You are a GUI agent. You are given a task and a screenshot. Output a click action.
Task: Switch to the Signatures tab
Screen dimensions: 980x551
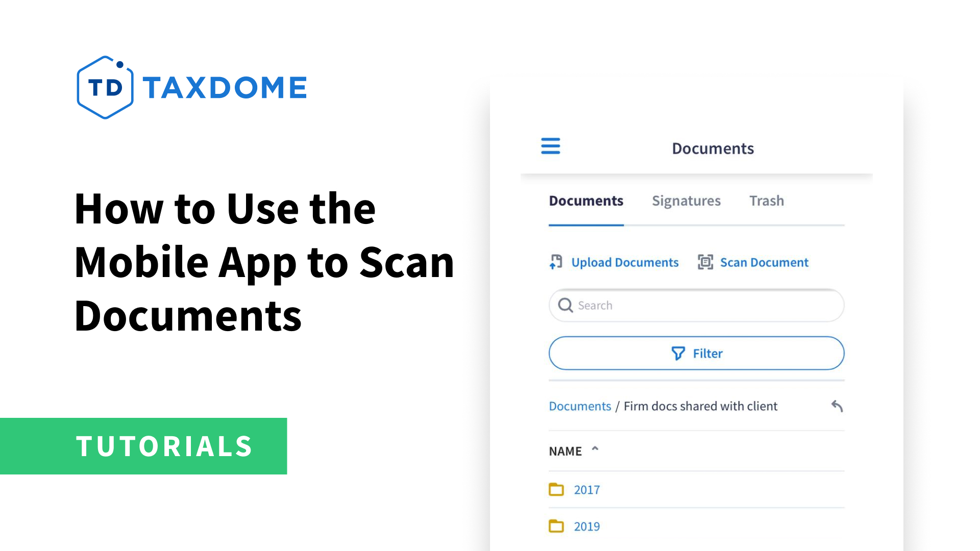pyautogui.click(x=687, y=201)
